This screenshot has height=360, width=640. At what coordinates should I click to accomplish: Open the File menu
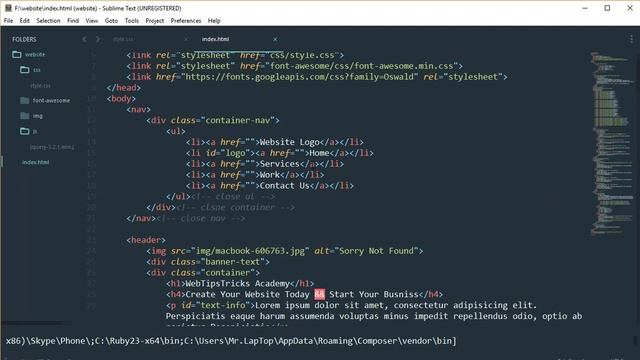(8, 21)
